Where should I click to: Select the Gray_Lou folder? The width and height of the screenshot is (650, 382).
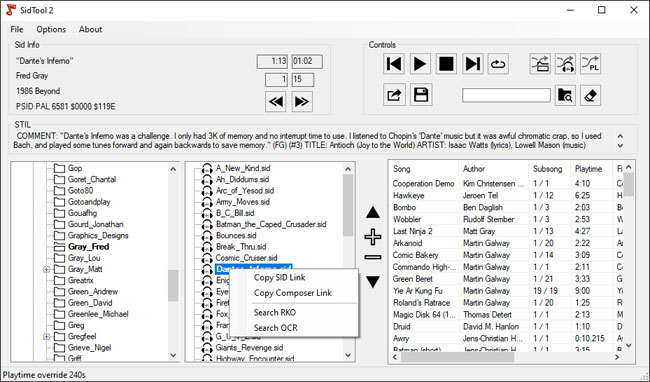(x=84, y=258)
